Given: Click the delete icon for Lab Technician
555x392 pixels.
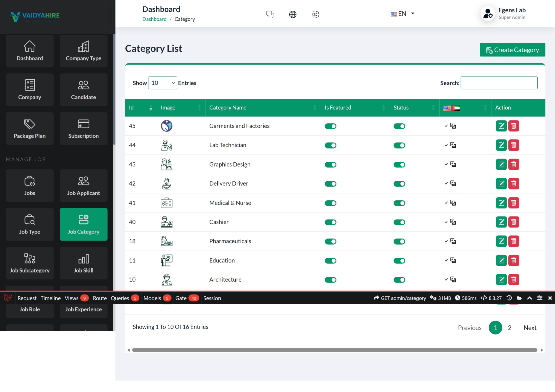Looking at the screenshot, I should [513, 145].
